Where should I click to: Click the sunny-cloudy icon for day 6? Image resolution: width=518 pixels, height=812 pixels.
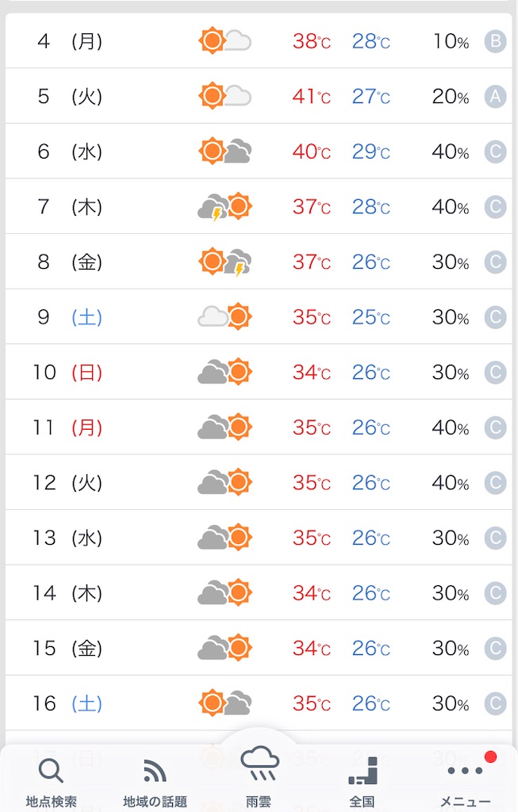pos(224,151)
